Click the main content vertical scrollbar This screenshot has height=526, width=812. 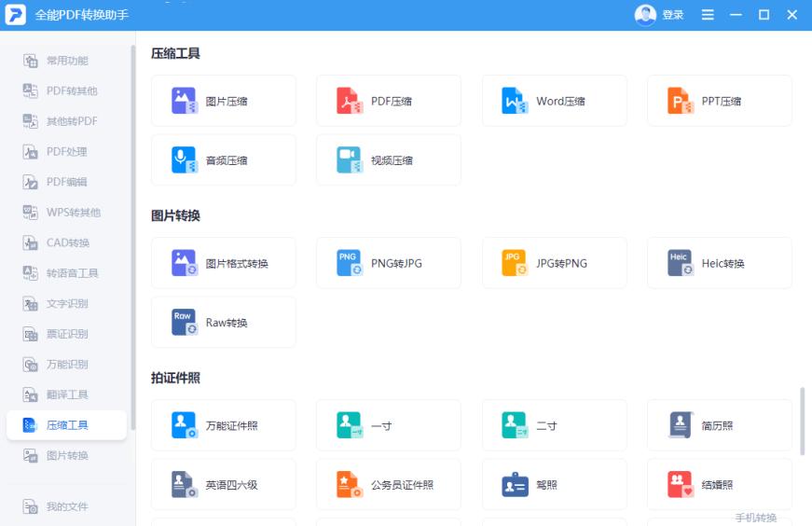pos(802,422)
